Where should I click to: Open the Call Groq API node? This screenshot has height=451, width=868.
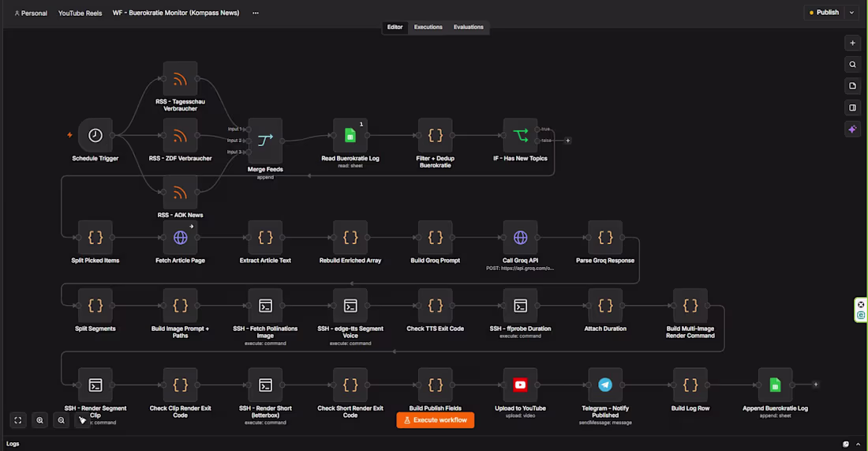520,238
